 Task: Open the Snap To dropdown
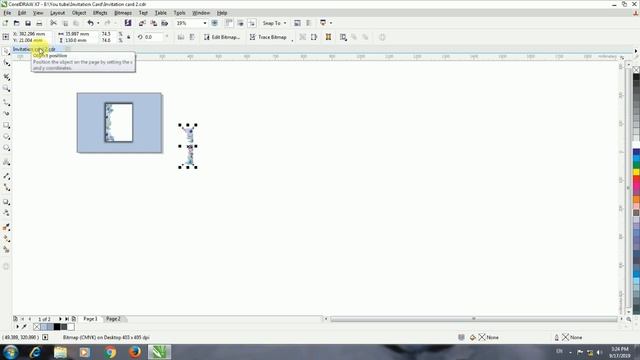point(274,23)
